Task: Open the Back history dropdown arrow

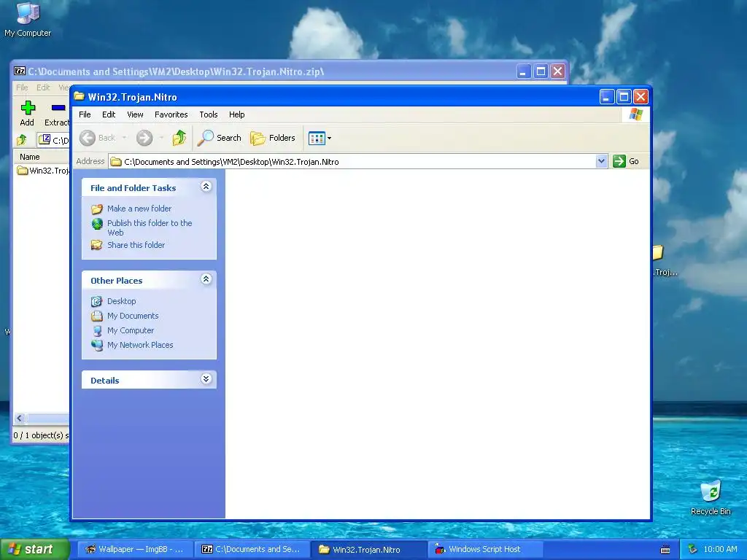Action: pos(124,138)
